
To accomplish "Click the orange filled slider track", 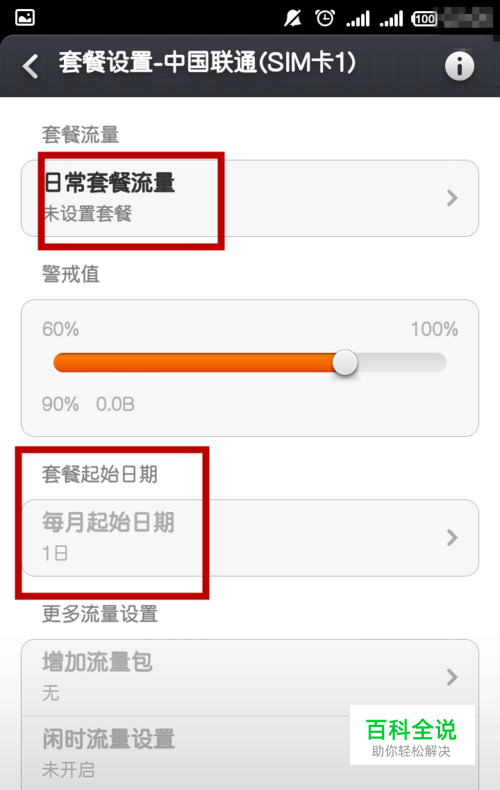I will coord(193,363).
